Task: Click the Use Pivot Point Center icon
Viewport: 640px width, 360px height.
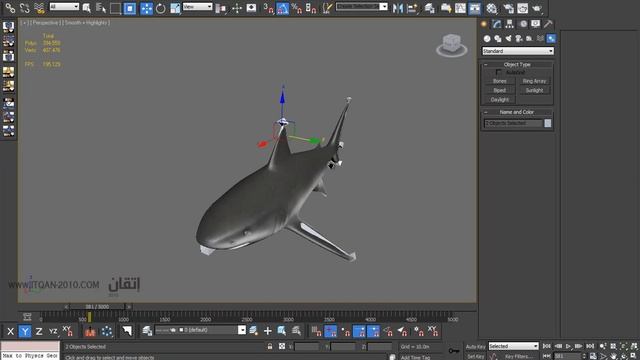Action: (x=221, y=8)
